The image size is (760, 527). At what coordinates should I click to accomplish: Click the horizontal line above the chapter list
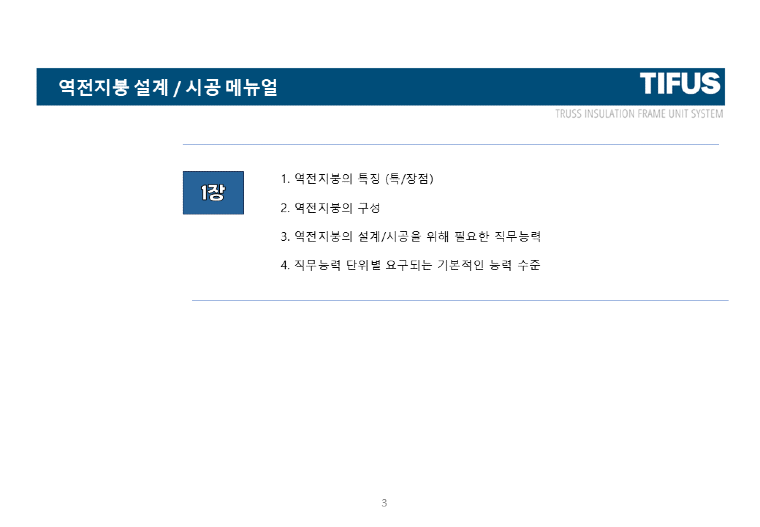[450, 145]
